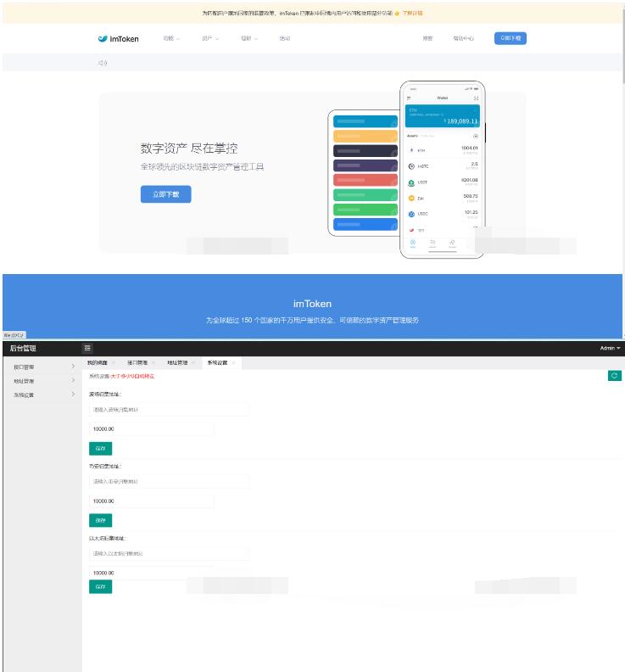Click the 10000.00 amount field under 币安 address

coord(151,501)
